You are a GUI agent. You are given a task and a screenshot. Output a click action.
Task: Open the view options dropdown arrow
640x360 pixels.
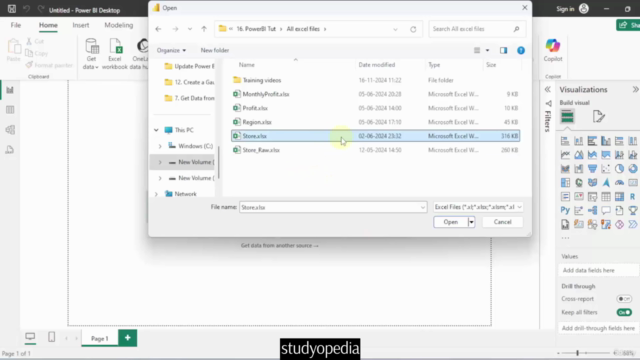click(x=487, y=51)
